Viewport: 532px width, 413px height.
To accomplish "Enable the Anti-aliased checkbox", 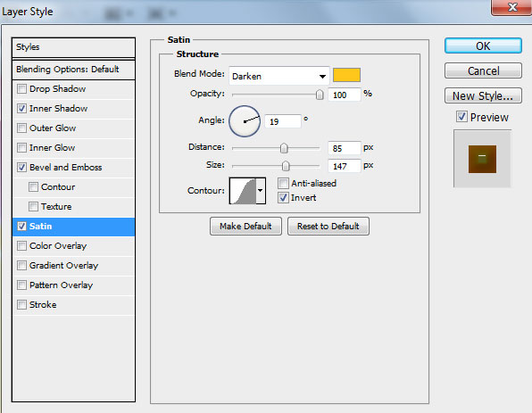I will point(283,184).
